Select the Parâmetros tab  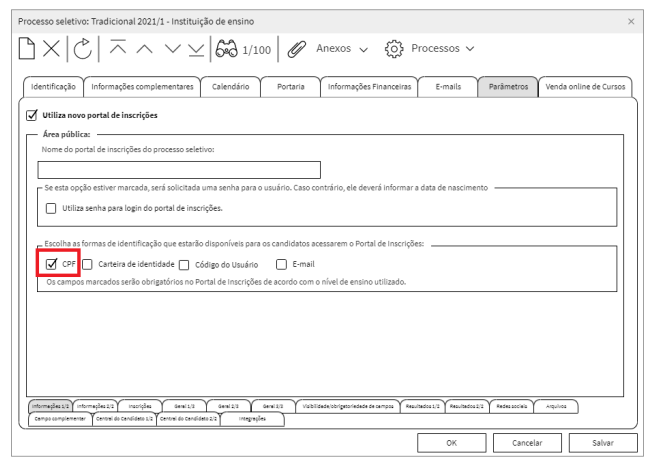coord(508,87)
